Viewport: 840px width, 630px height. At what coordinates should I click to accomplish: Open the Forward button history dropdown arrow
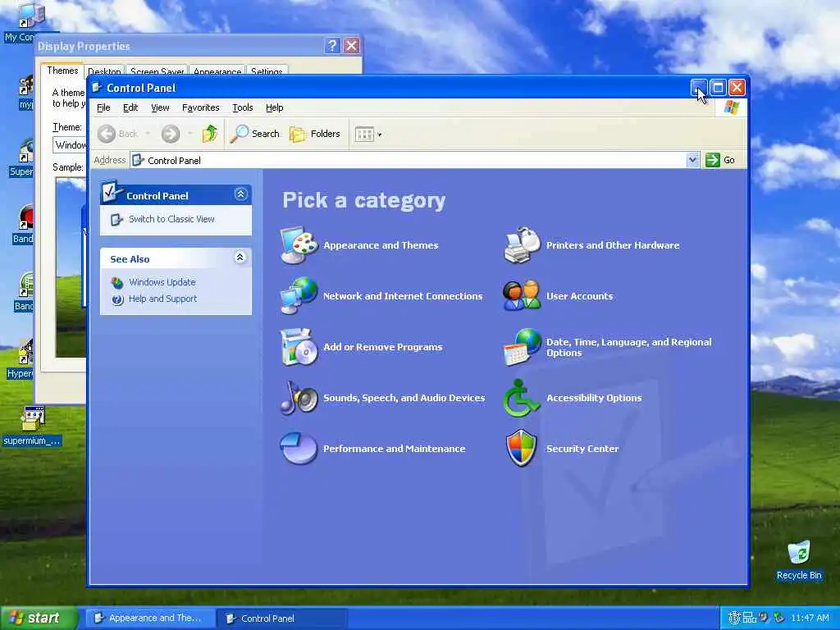pyautogui.click(x=190, y=134)
